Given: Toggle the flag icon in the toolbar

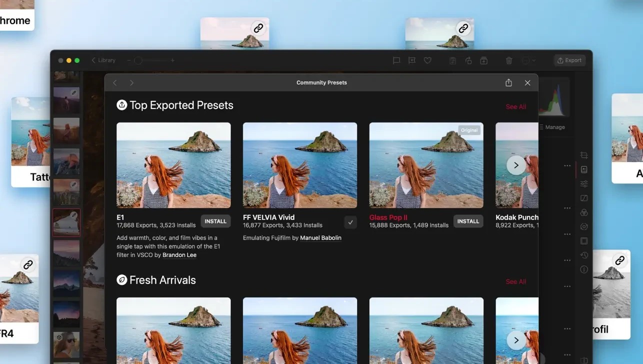Looking at the screenshot, I should [396, 60].
